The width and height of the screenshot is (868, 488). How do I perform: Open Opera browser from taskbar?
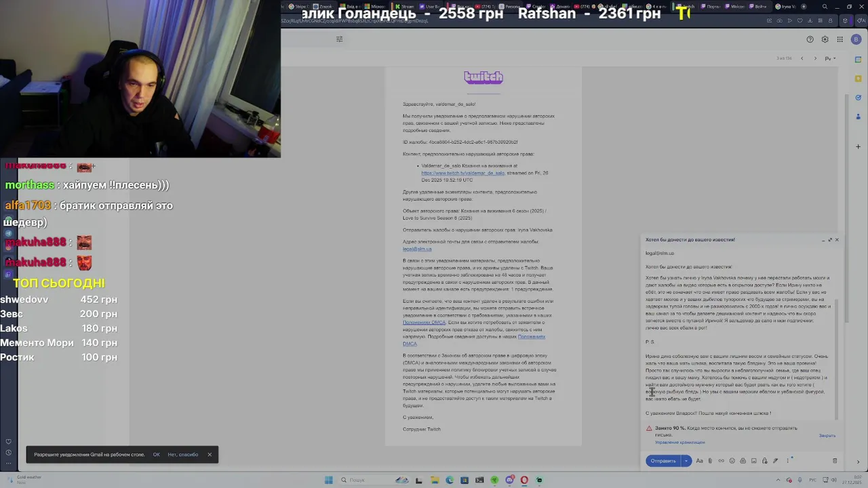coord(524,480)
